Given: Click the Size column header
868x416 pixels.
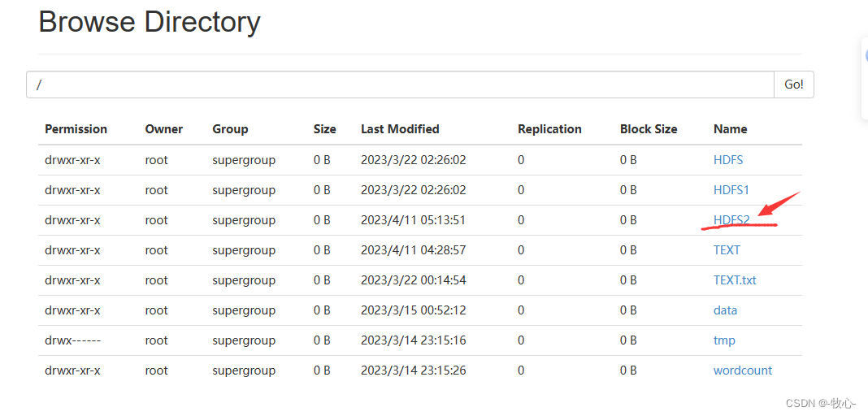Looking at the screenshot, I should tap(324, 129).
